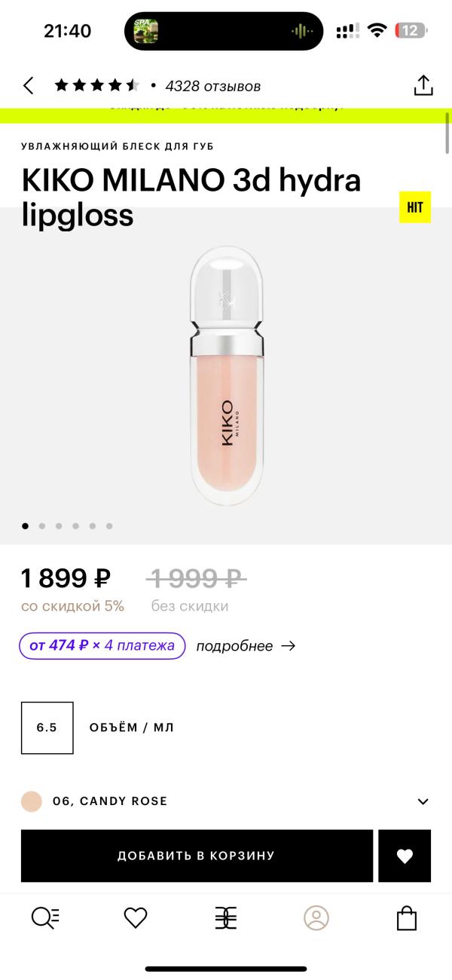Tap ДОБАВИТЬ В КОРЗИНУ button

coord(197,856)
